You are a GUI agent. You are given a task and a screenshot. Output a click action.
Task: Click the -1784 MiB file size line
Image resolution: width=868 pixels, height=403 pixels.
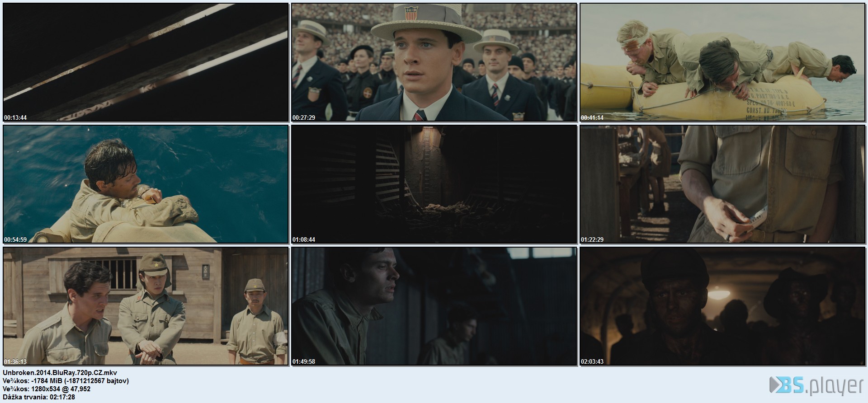point(66,381)
